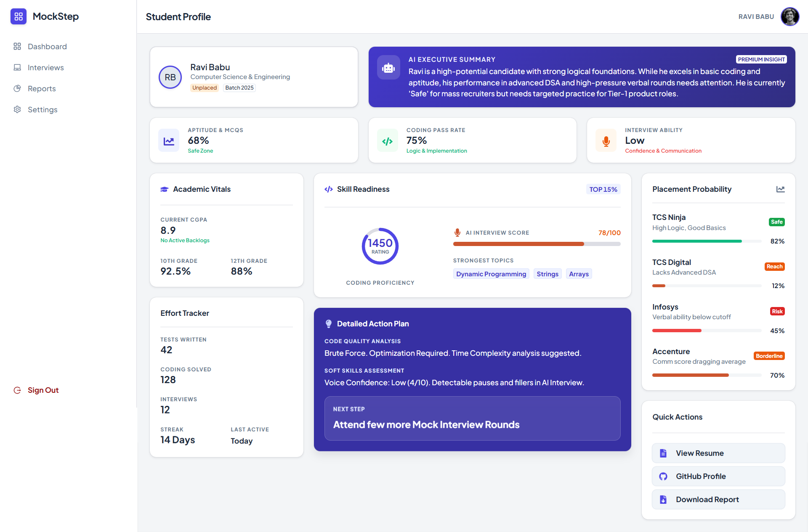The image size is (808, 532).
Task: Click the Detailed Action Plan lightbulb icon
Action: point(329,324)
